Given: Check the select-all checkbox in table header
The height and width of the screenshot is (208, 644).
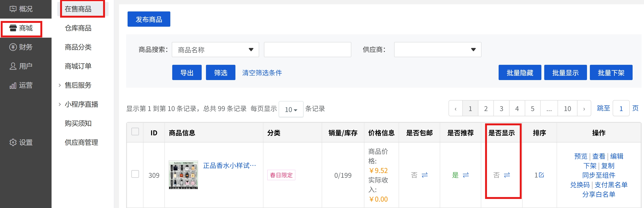Looking at the screenshot, I should [135, 132].
